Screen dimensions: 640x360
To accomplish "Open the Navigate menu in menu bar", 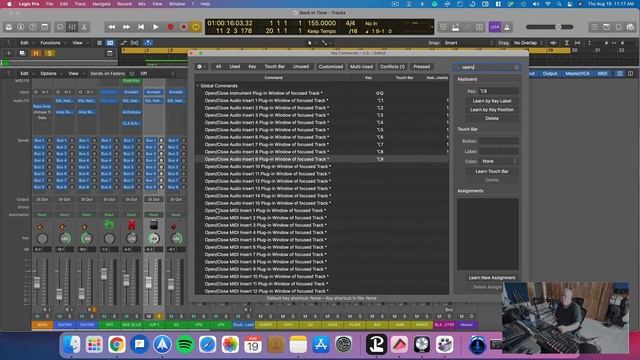I will pyautogui.click(x=101, y=4).
